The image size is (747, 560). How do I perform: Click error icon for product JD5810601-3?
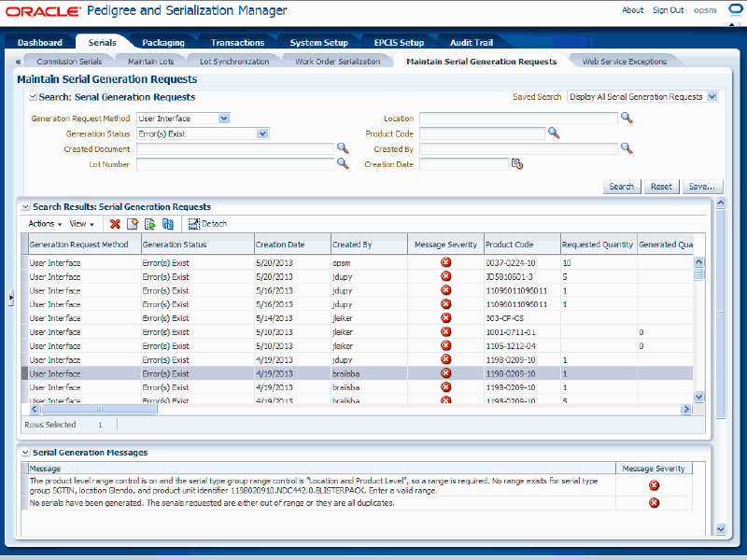[445, 276]
